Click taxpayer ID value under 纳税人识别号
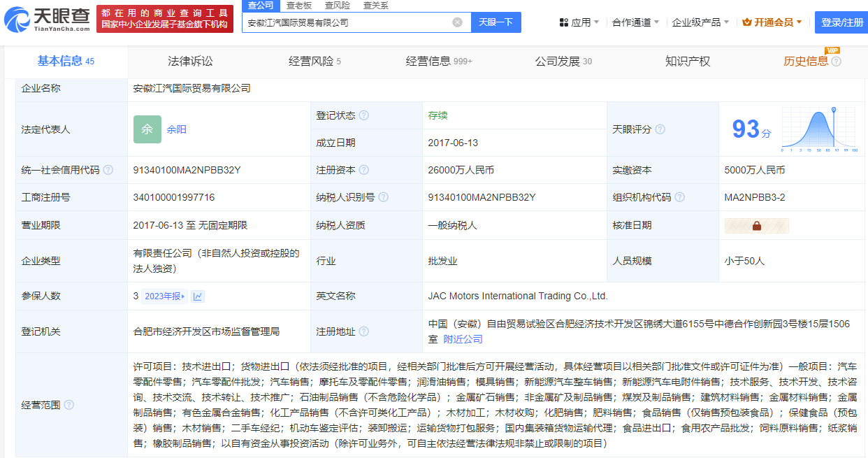This screenshot has width=868, height=458. 482,197
